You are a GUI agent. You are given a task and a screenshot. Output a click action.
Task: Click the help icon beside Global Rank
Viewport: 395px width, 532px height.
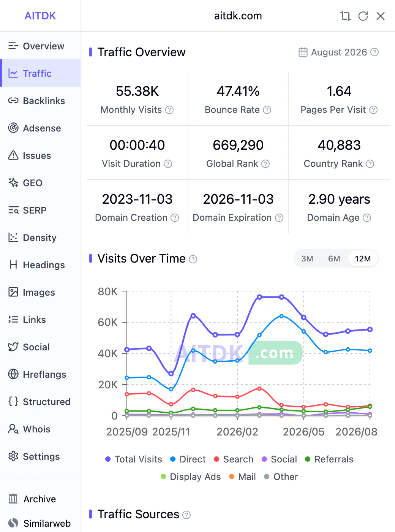pyautogui.click(x=266, y=164)
